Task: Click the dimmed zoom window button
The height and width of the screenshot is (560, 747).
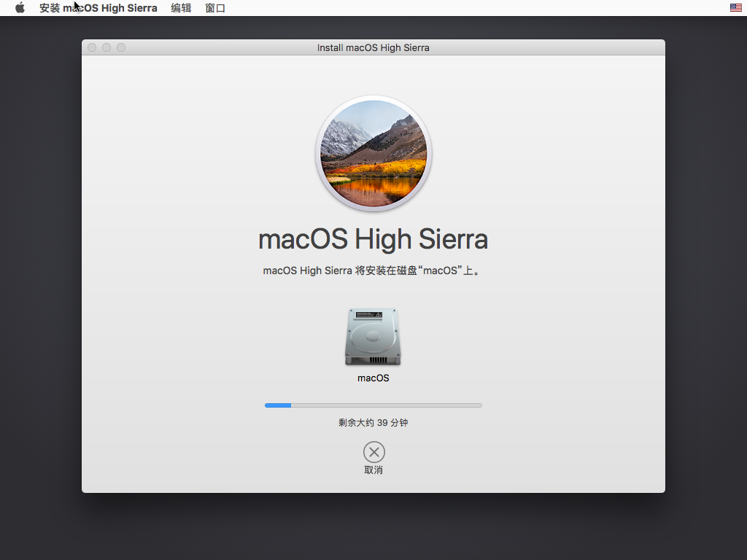Action: 121,47
